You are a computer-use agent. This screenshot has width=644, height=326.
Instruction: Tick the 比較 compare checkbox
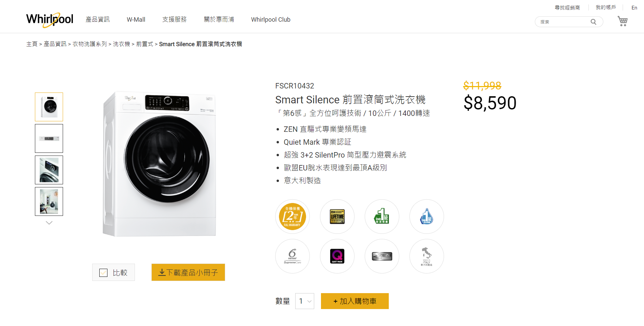point(103,273)
